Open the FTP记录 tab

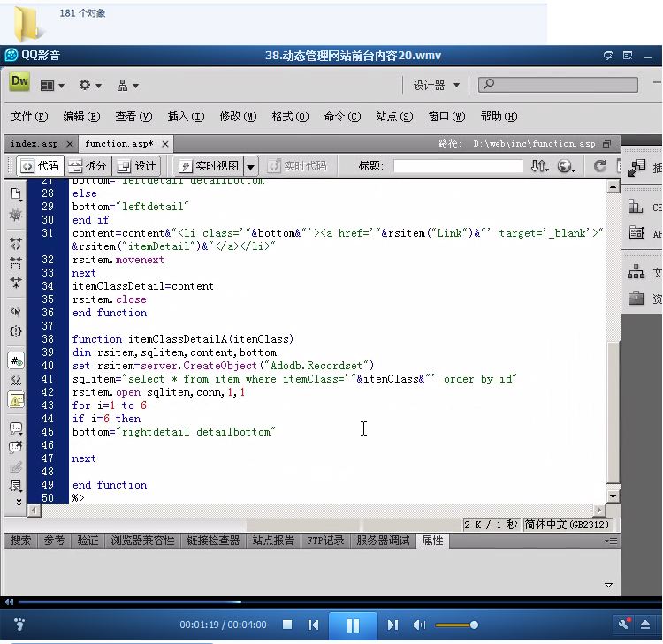(x=324, y=541)
